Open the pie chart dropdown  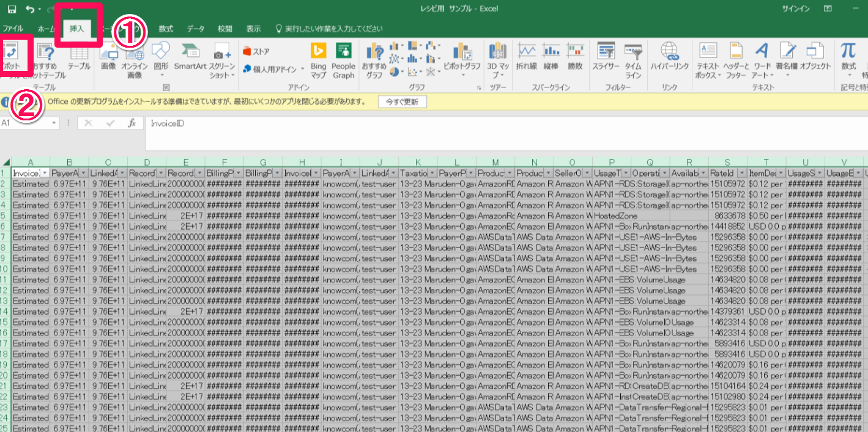(396, 71)
